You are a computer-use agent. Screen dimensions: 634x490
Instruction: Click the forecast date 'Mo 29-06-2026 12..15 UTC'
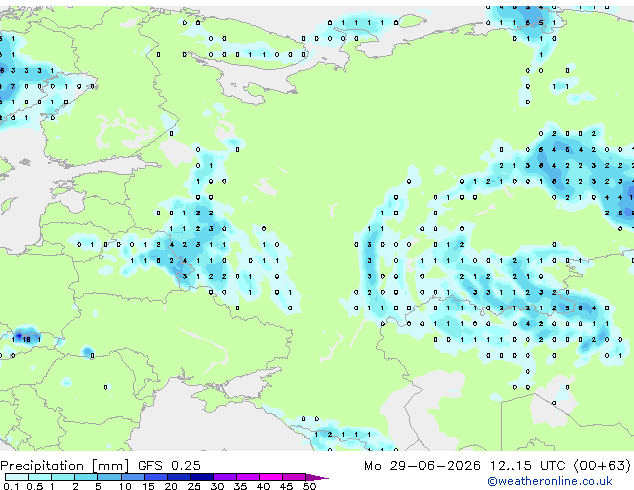(465, 466)
